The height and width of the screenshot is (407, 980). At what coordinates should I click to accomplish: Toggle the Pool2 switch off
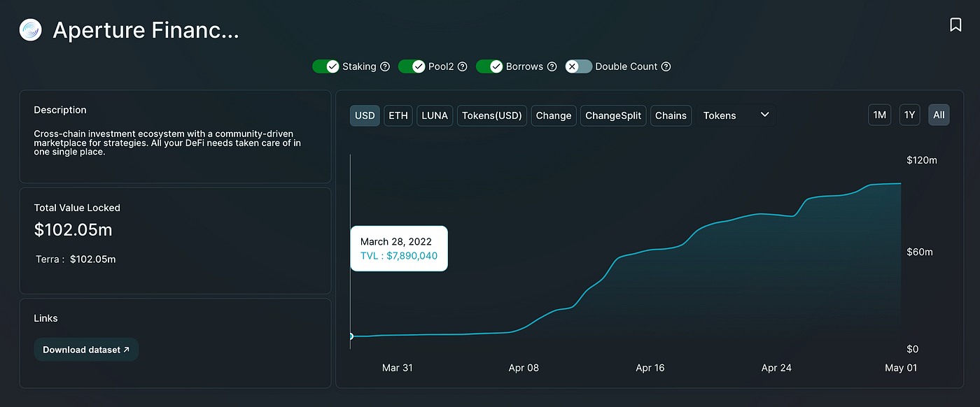point(412,66)
